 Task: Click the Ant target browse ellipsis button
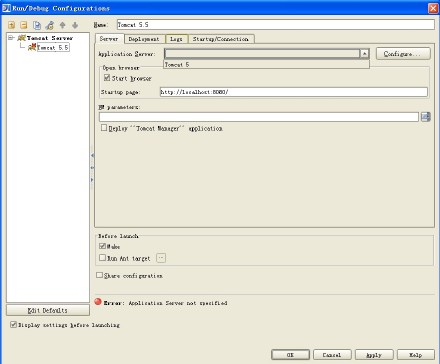[x=161, y=258]
